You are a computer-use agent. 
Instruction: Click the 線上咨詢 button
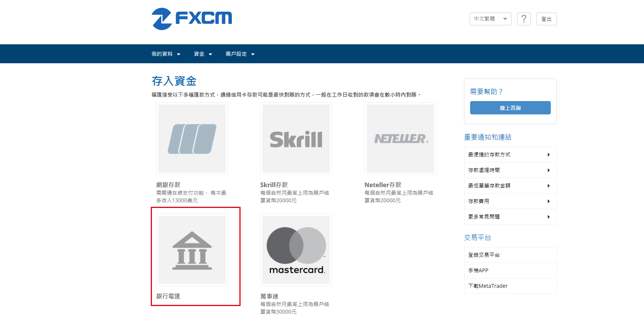tap(510, 108)
